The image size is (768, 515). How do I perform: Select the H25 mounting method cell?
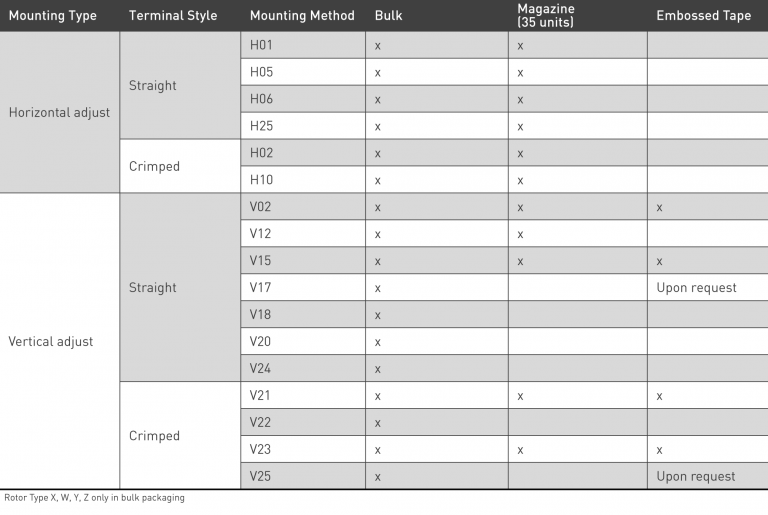pyautogui.click(x=261, y=126)
